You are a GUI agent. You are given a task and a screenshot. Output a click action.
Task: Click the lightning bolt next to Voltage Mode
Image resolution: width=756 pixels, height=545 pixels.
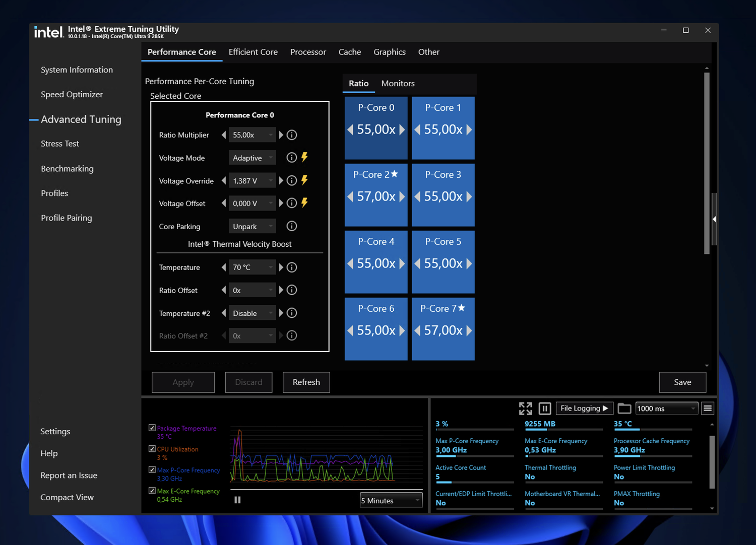click(x=304, y=158)
